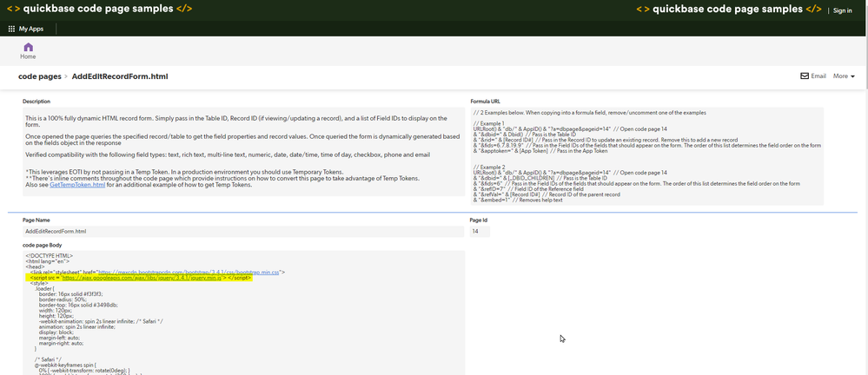Click the Page Id label
The width and height of the screenshot is (868, 375).
tap(478, 220)
